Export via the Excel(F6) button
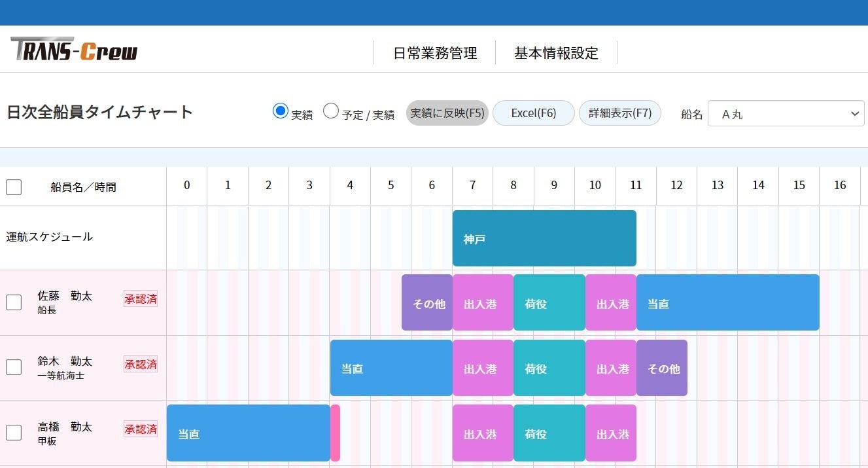Image resolution: width=868 pixels, height=468 pixels. coord(533,113)
